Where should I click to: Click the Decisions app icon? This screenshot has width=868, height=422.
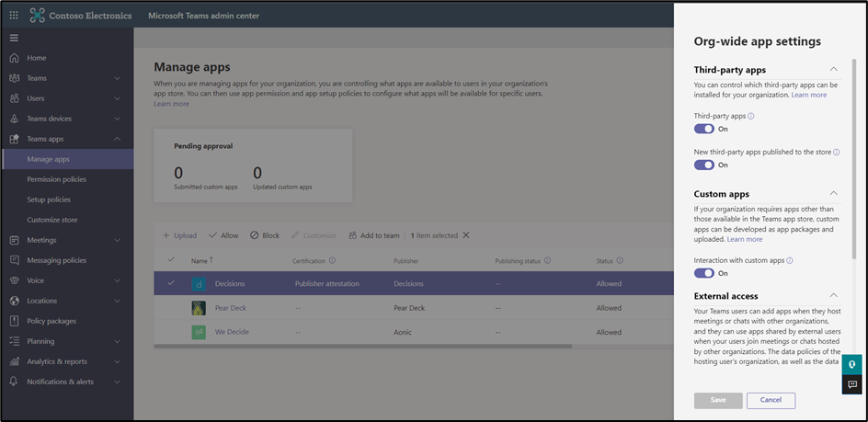(x=199, y=283)
